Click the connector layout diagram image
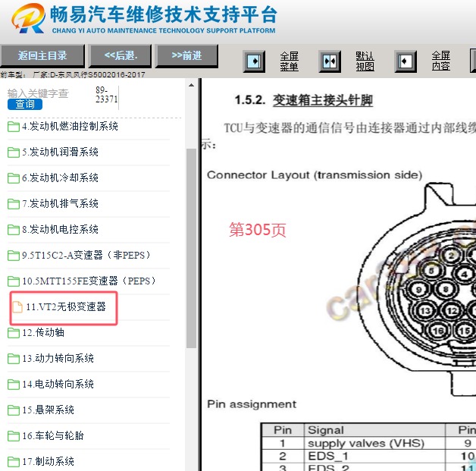The height and width of the screenshot is (471, 476). (x=416, y=289)
